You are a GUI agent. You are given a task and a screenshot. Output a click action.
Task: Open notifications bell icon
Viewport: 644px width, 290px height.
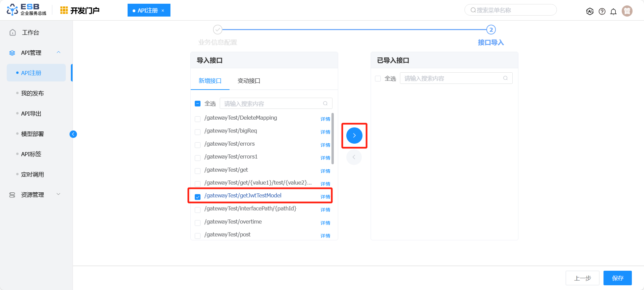[x=613, y=11]
